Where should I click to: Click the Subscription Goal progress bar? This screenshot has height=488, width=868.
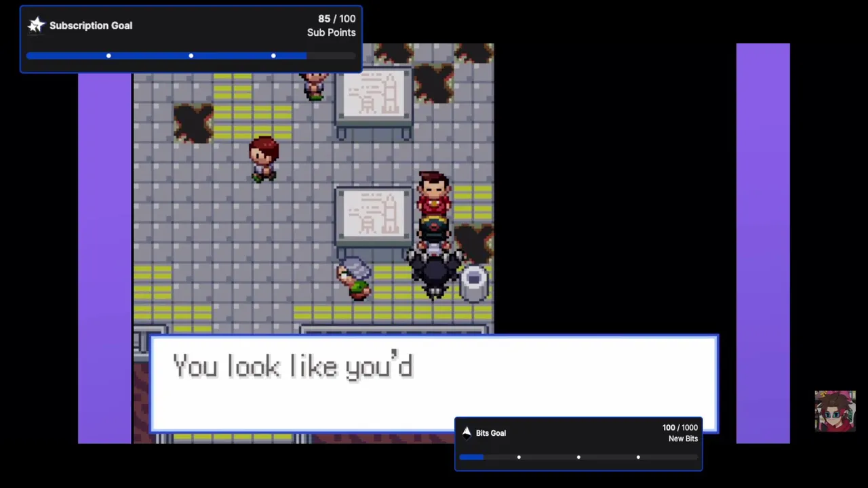click(191, 56)
